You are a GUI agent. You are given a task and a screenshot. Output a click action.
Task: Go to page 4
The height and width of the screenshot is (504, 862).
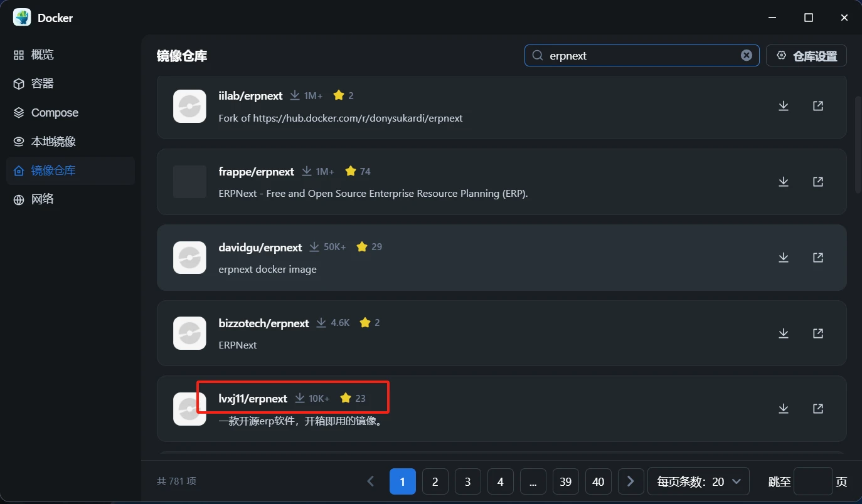pyautogui.click(x=501, y=481)
